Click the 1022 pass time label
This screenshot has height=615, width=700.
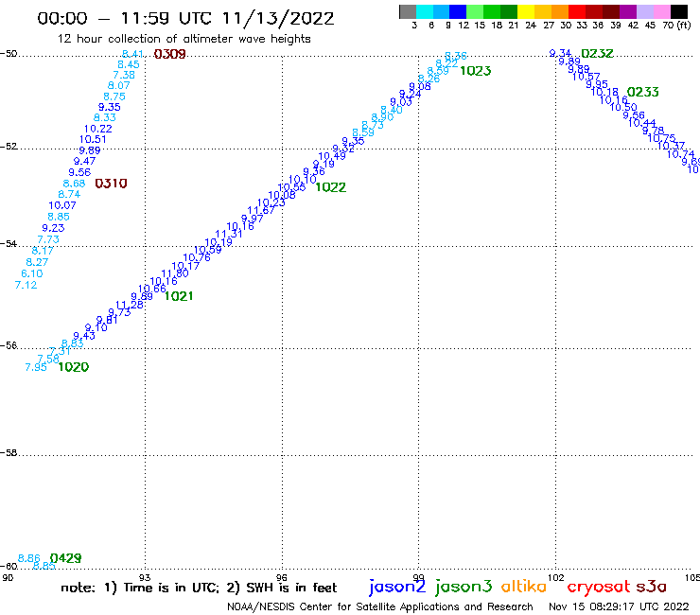[331, 187]
